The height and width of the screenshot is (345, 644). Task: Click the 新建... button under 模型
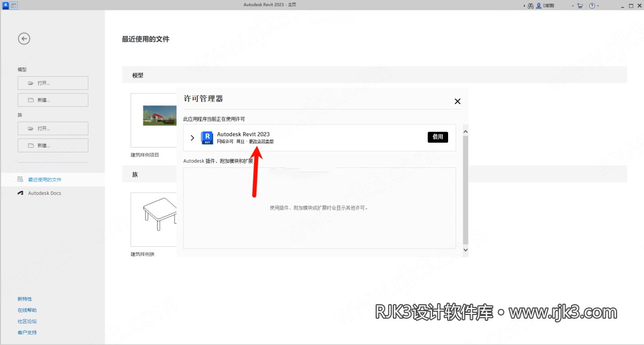pos(53,100)
